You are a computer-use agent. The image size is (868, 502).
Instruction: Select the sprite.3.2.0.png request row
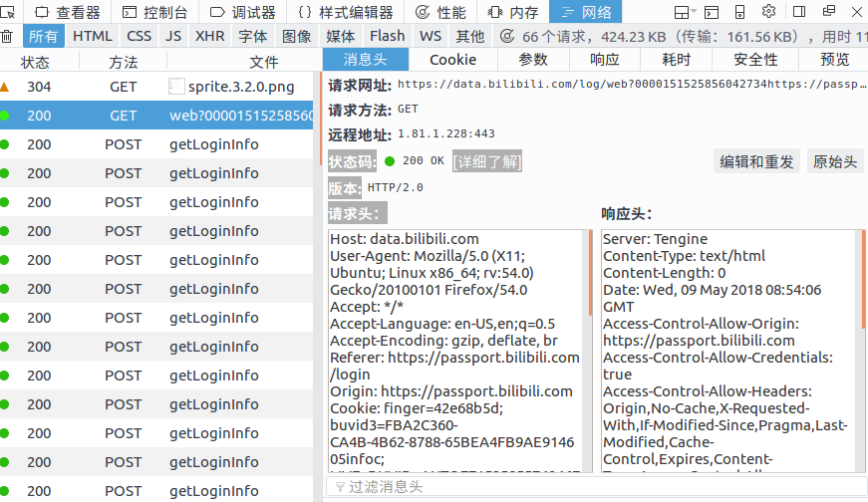click(x=156, y=87)
